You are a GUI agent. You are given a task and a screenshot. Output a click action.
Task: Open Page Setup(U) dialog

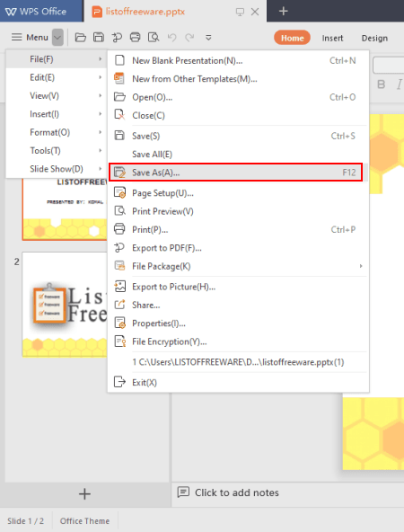coord(238,193)
